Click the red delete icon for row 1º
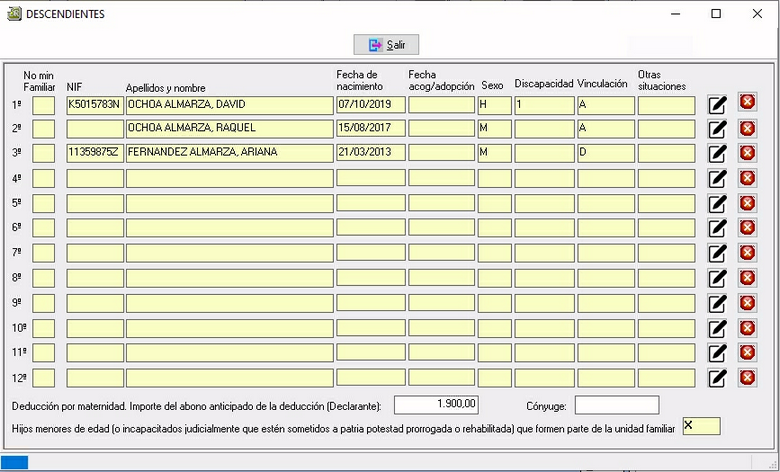 click(x=747, y=102)
